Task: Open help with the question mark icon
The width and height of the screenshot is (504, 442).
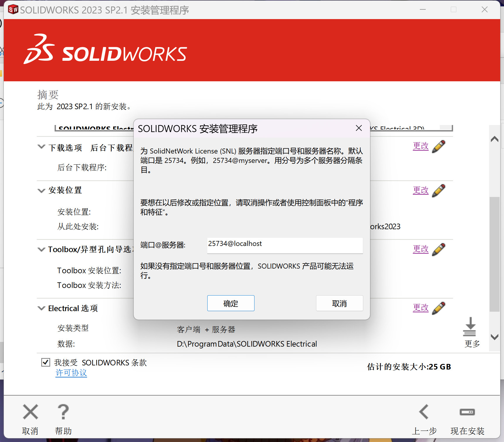Action: coord(63,412)
